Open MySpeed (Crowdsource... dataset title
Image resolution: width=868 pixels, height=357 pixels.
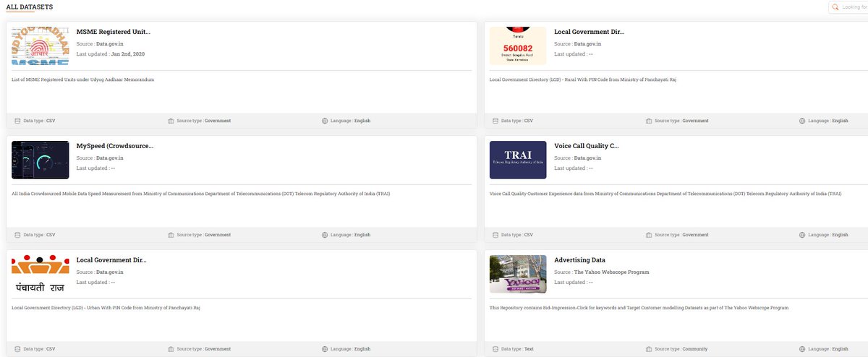[x=115, y=146]
